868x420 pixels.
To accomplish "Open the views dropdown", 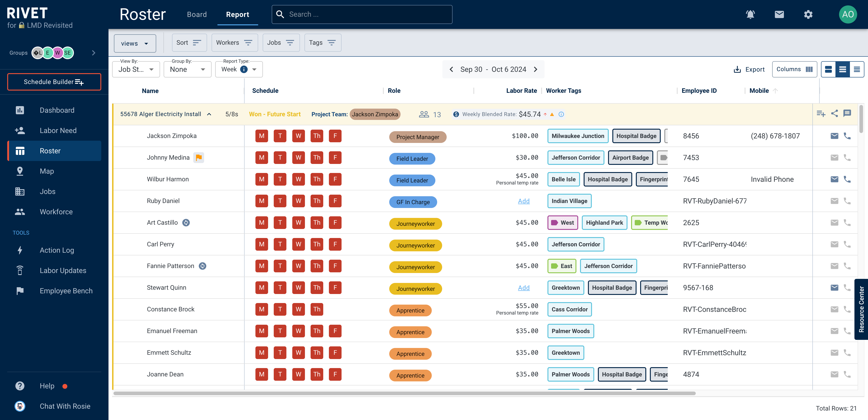I will coord(135,43).
